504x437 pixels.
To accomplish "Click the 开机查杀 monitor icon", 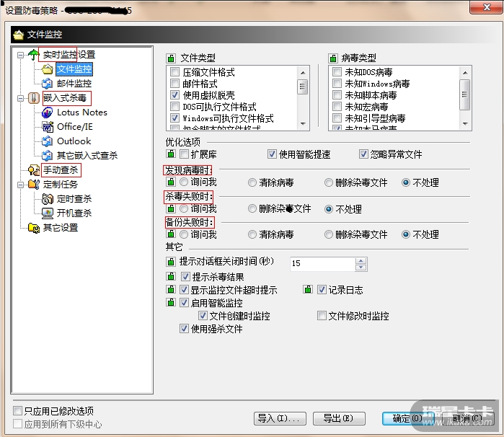I will tap(48, 213).
